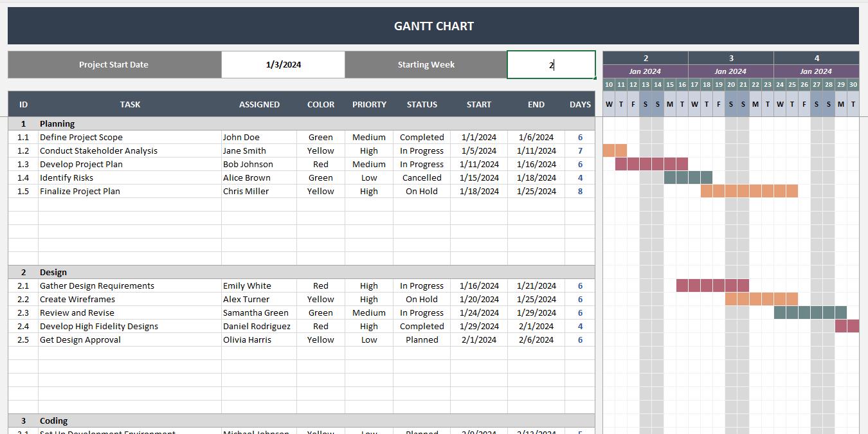Click the START column header
Image resolution: width=868 pixels, height=434 pixels.
point(479,104)
